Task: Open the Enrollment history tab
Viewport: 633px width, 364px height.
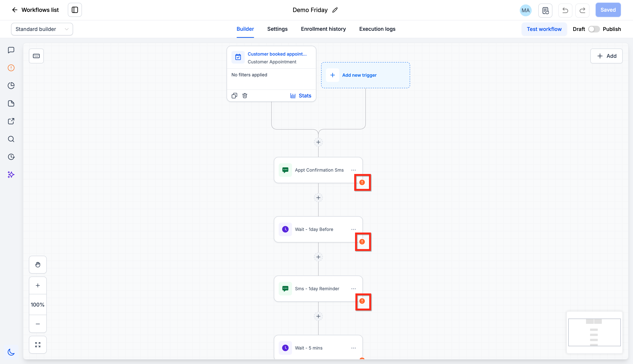Action: point(323,29)
